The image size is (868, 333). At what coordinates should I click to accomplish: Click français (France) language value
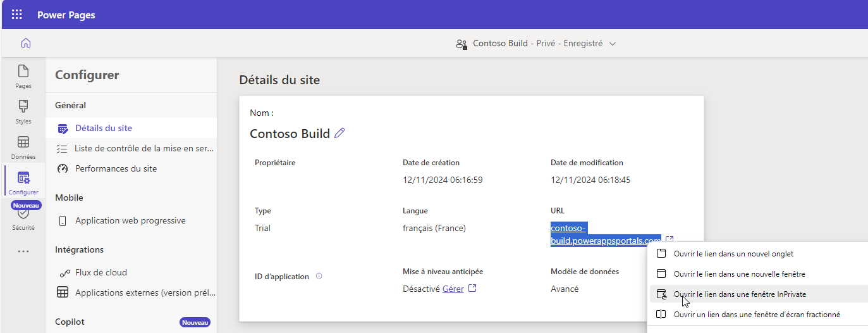point(434,228)
